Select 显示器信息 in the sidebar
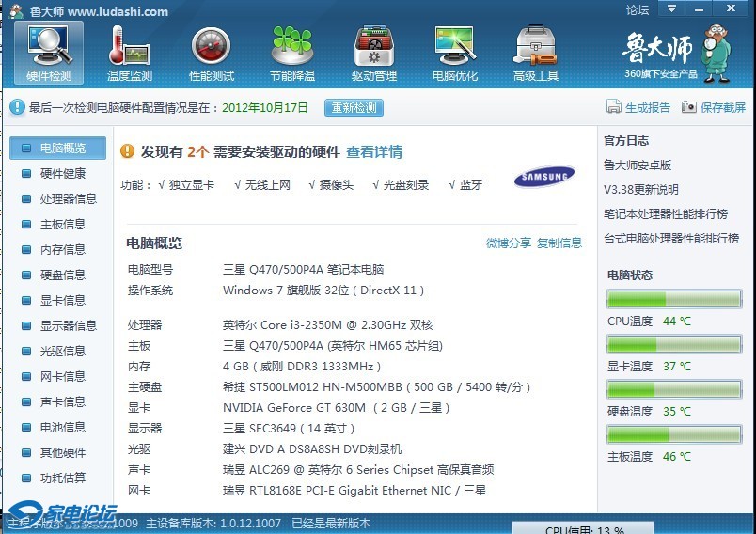This screenshot has height=534, width=756. click(68, 326)
